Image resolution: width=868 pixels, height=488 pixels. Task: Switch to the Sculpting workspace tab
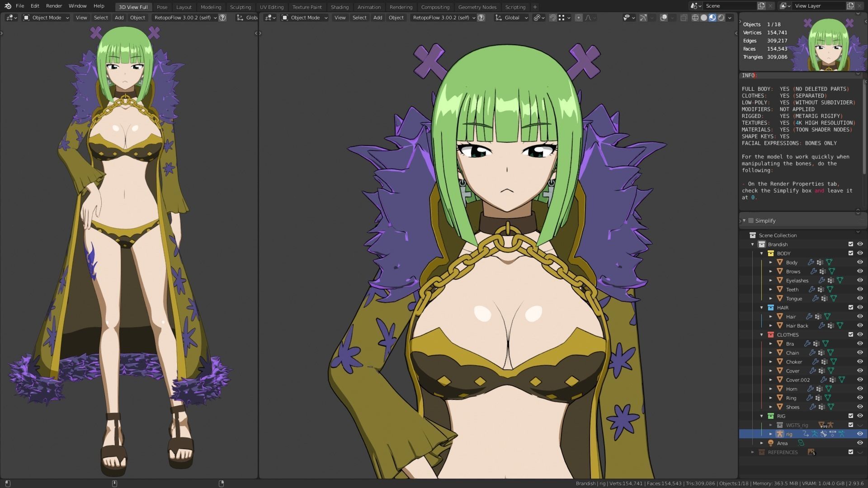pyautogui.click(x=240, y=7)
